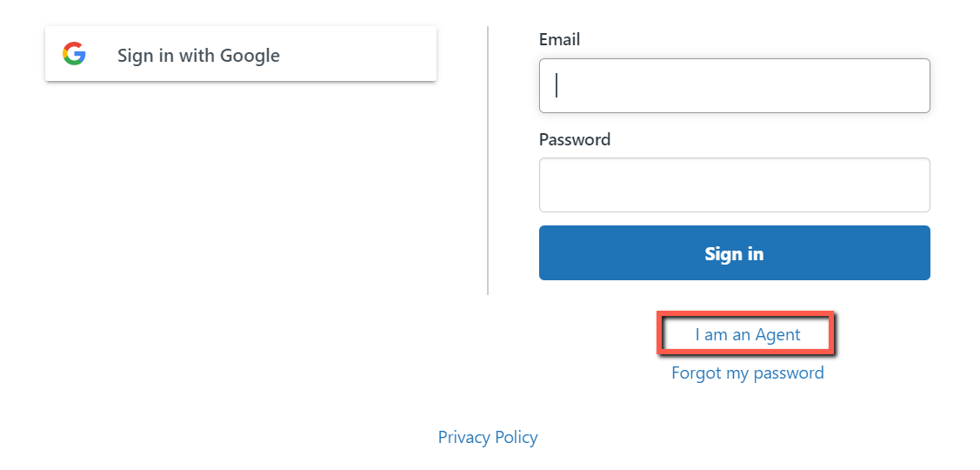Screen dimensions: 980x470
Task: Open the Privacy Policy link
Action: click(488, 437)
